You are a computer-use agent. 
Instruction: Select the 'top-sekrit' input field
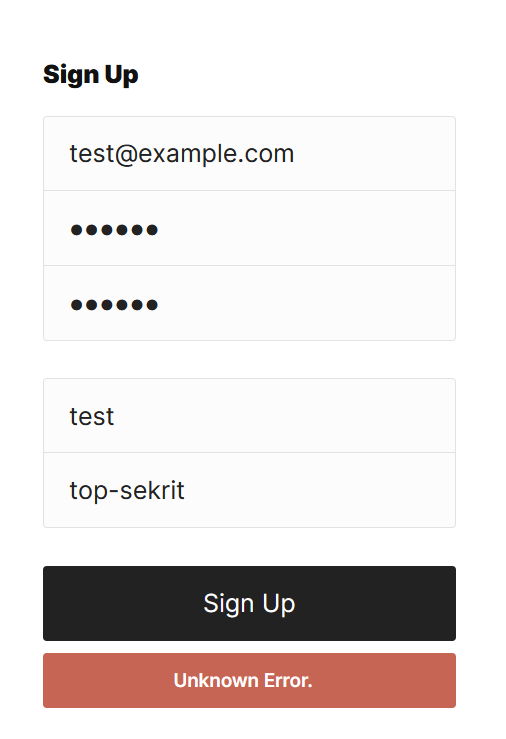[249, 490]
